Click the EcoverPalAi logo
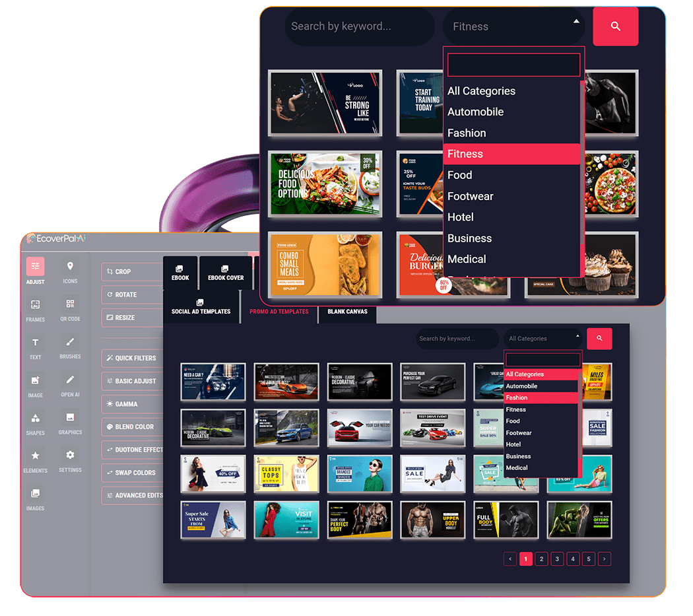The width and height of the screenshot is (693, 616). [56, 238]
